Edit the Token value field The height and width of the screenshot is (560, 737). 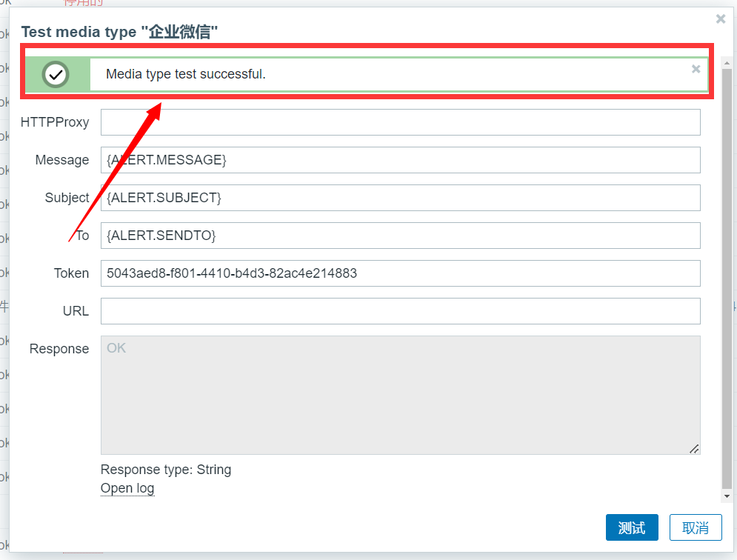click(x=400, y=273)
